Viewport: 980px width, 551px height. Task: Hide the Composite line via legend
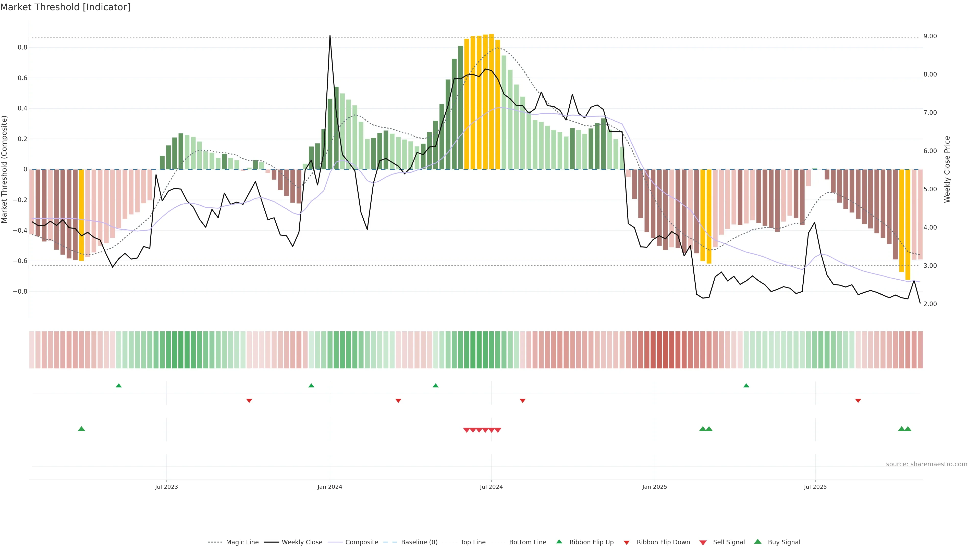[361, 542]
